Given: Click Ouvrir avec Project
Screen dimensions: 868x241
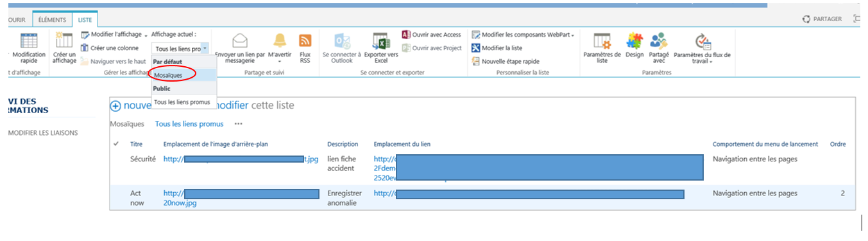Looking at the screenshot, I should coord(432,48).
